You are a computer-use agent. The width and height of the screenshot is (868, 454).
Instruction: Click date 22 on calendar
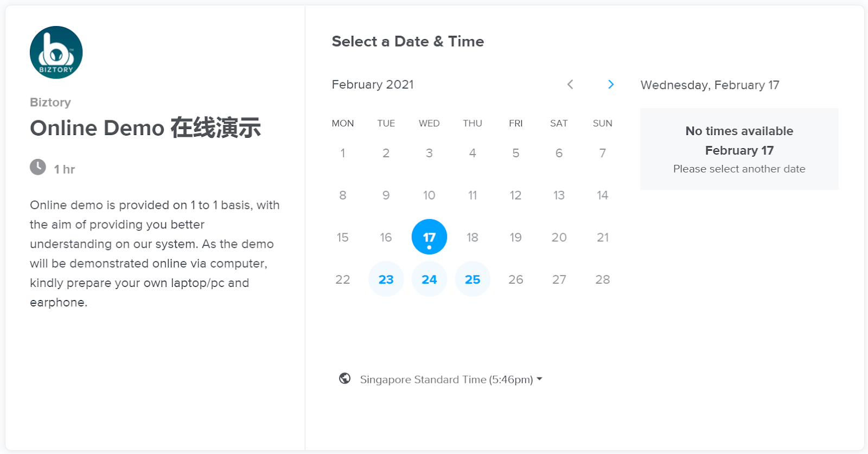(x=342, y=279)
